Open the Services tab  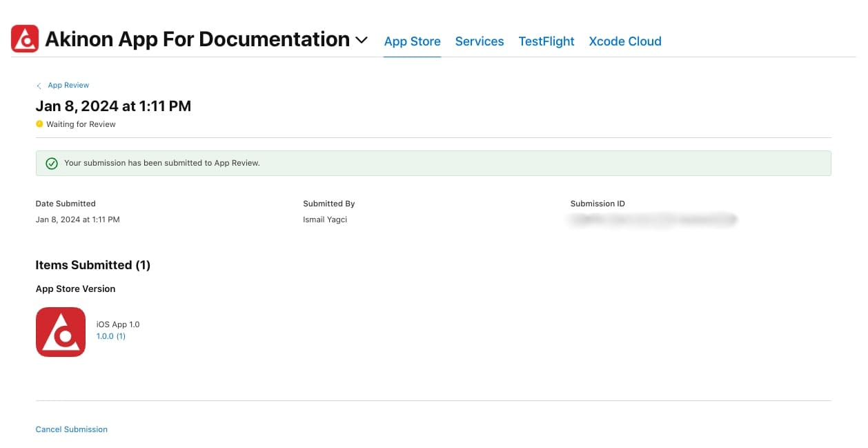480,41
